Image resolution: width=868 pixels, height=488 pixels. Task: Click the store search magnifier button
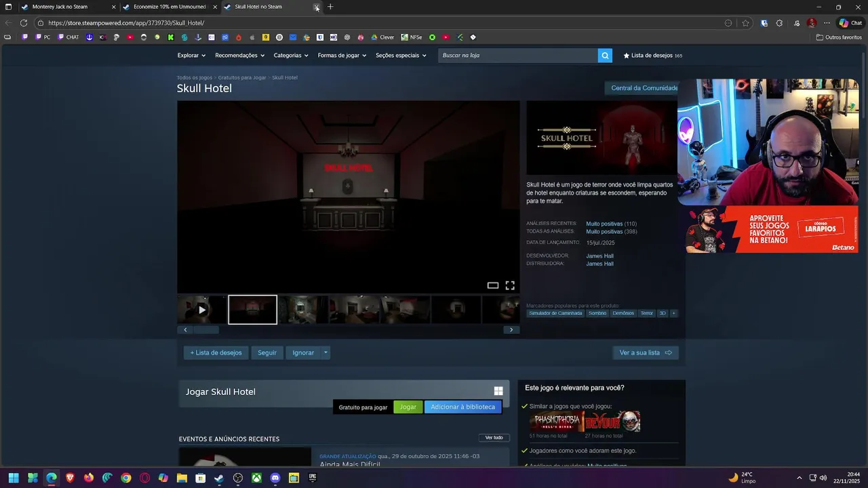point(605,56)
